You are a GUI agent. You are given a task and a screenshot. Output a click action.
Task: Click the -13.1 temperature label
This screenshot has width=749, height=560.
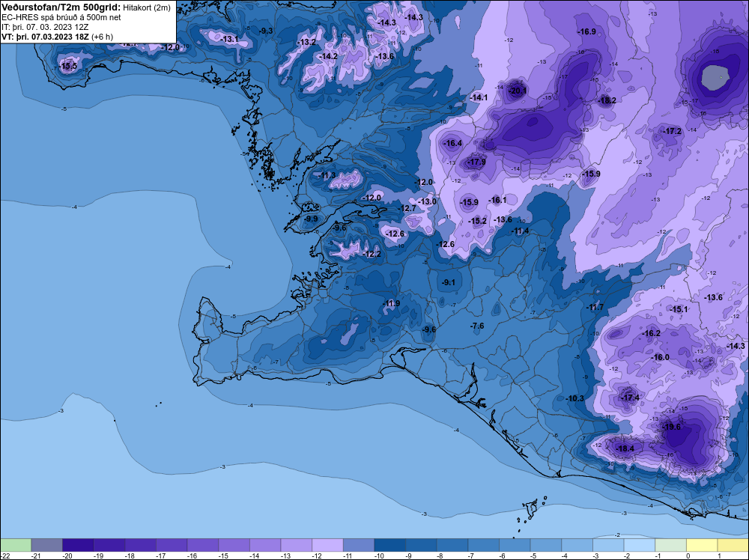point(230,39)
